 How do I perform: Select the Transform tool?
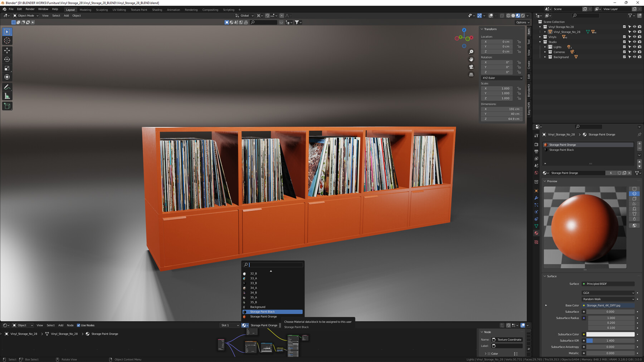coord(7,77)
